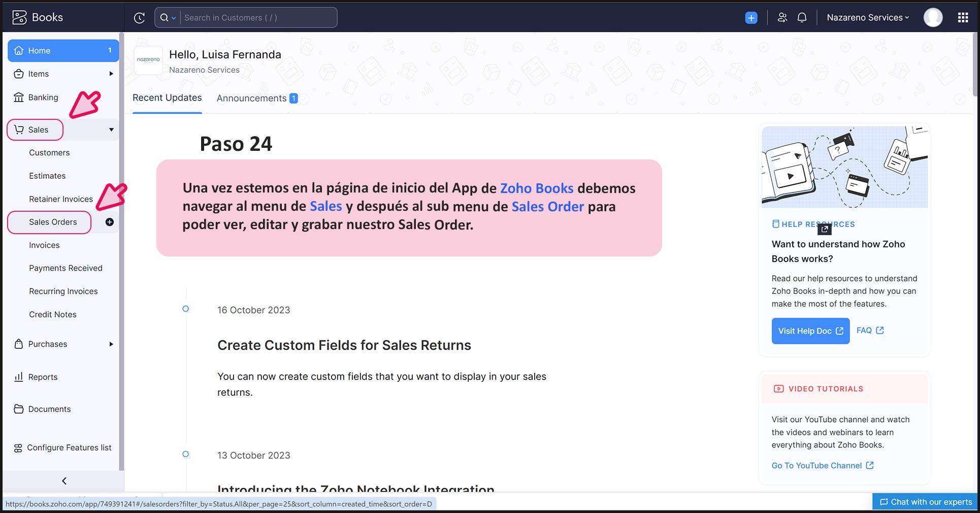
Task: Expand the Items submenu arrow
Action: click(111, 74)
